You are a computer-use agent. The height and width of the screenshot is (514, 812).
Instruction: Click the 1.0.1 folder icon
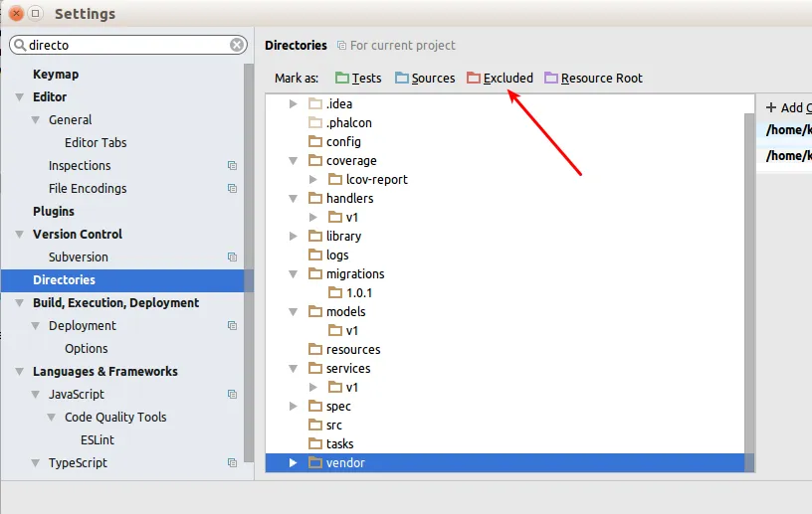point(335,292)
